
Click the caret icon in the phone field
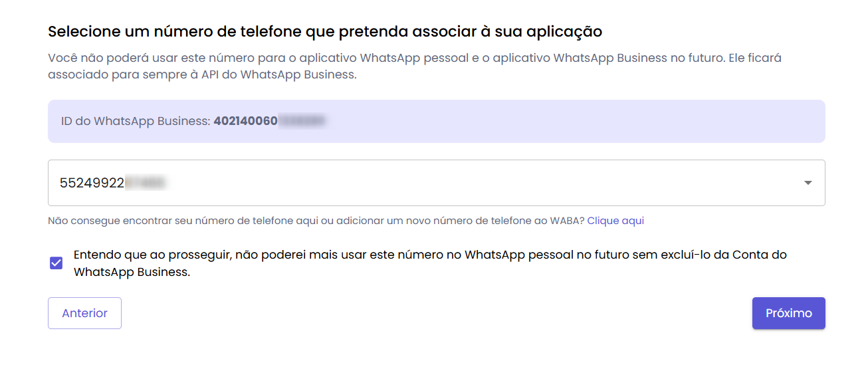click(x=808, y=183)
